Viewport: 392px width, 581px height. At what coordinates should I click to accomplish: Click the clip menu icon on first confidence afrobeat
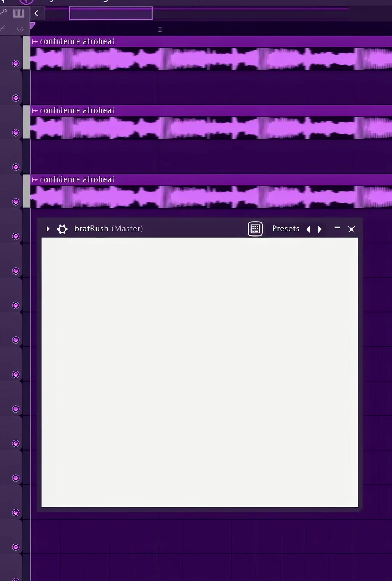tap(35, 42)
